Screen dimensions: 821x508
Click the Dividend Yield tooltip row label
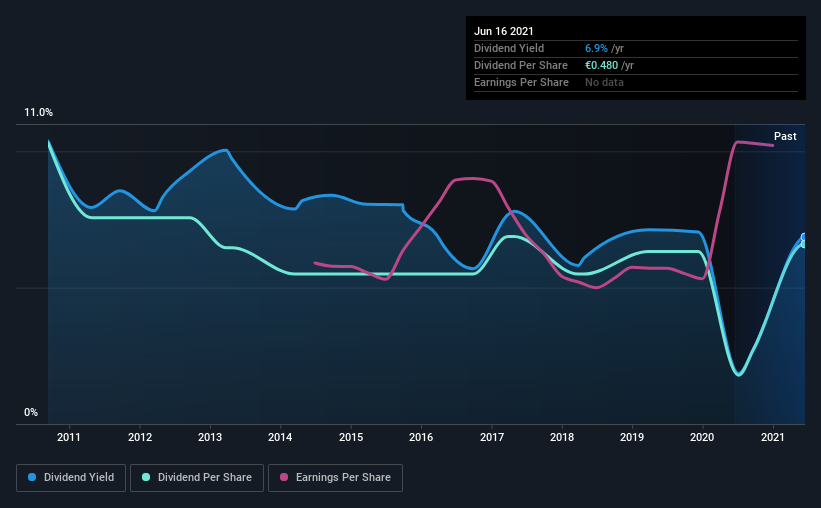(509, 48)
